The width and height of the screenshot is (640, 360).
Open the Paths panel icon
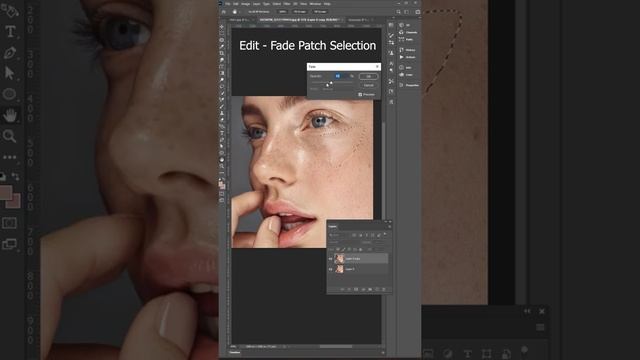pos(401,39)
